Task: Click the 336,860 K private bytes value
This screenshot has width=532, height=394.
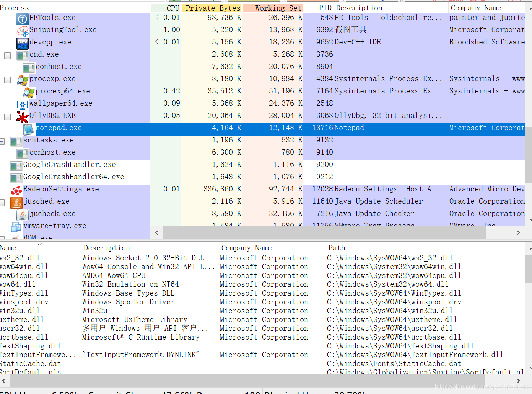Action: pyautogui.click(x=222, y=189)
